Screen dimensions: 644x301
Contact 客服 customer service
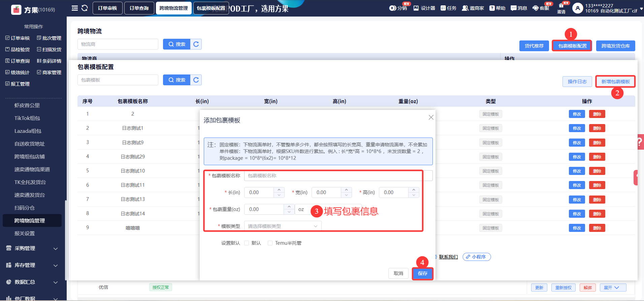click(541, 8)
